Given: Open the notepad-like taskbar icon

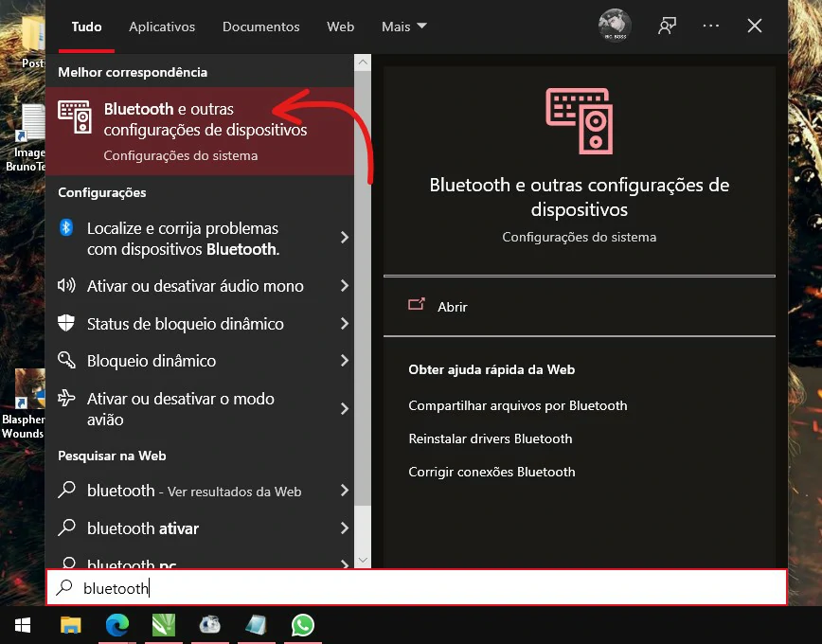Looking at the screenshot, I should [x=257, y=625].
